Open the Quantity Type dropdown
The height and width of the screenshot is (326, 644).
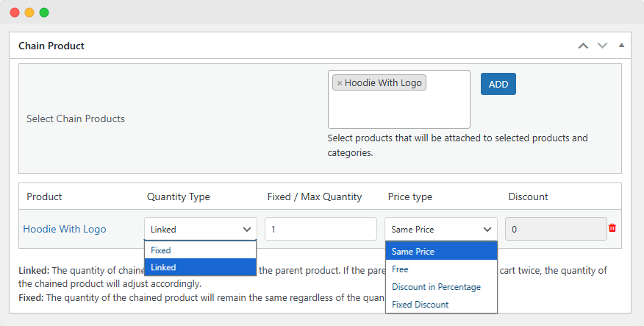point(201,229)
